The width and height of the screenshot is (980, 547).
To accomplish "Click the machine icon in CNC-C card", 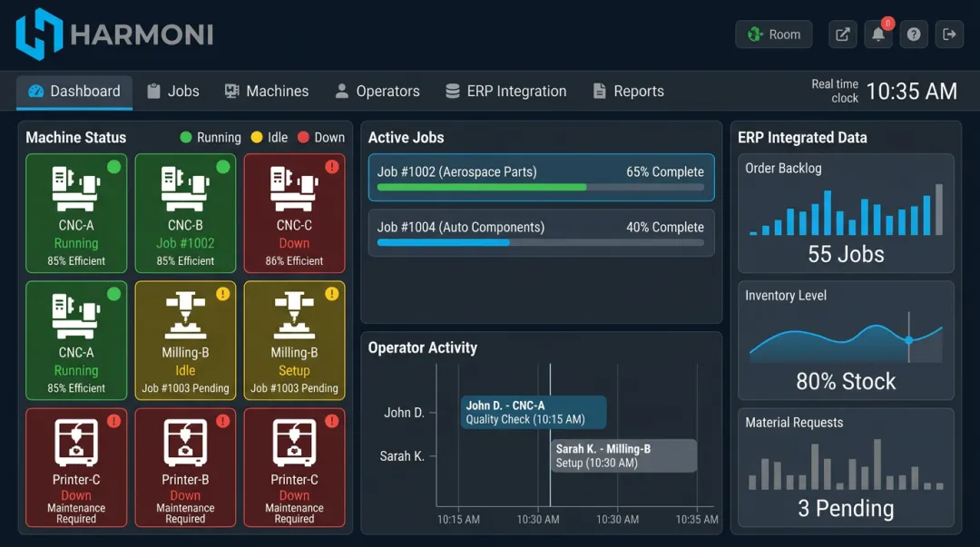I will [x=294, y=189].
